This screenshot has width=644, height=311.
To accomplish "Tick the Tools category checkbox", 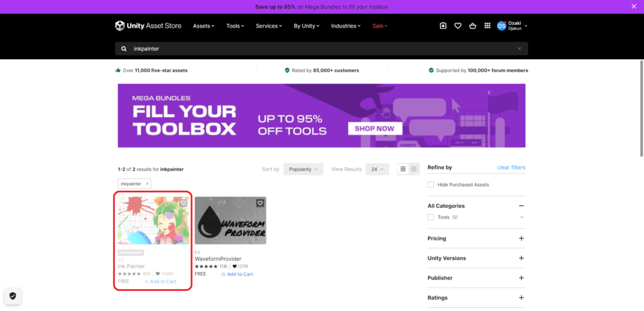I will click(431, 217).
